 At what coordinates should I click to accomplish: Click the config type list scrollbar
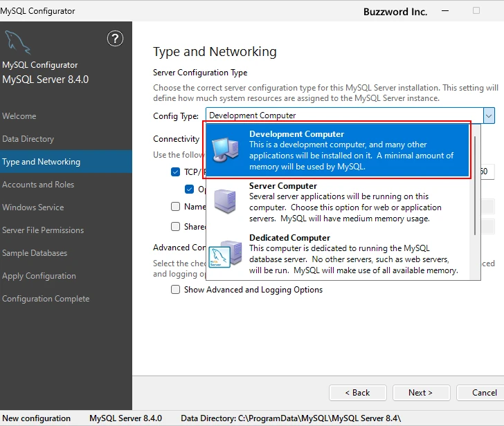[475, 185]
